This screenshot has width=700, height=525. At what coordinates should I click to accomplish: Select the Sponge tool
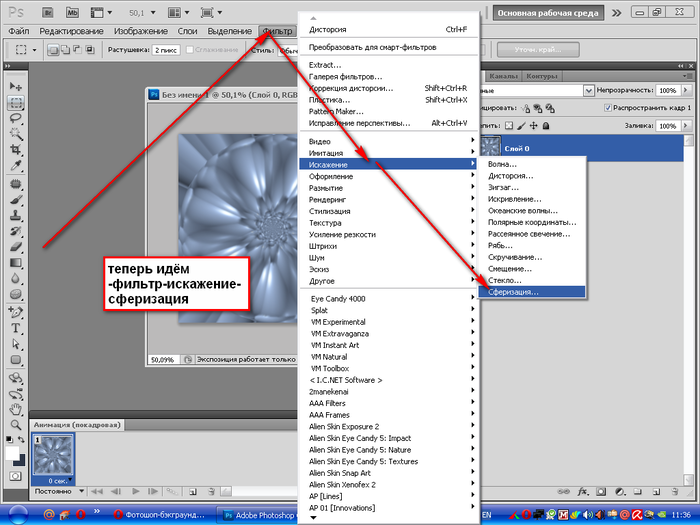(16, 294)
